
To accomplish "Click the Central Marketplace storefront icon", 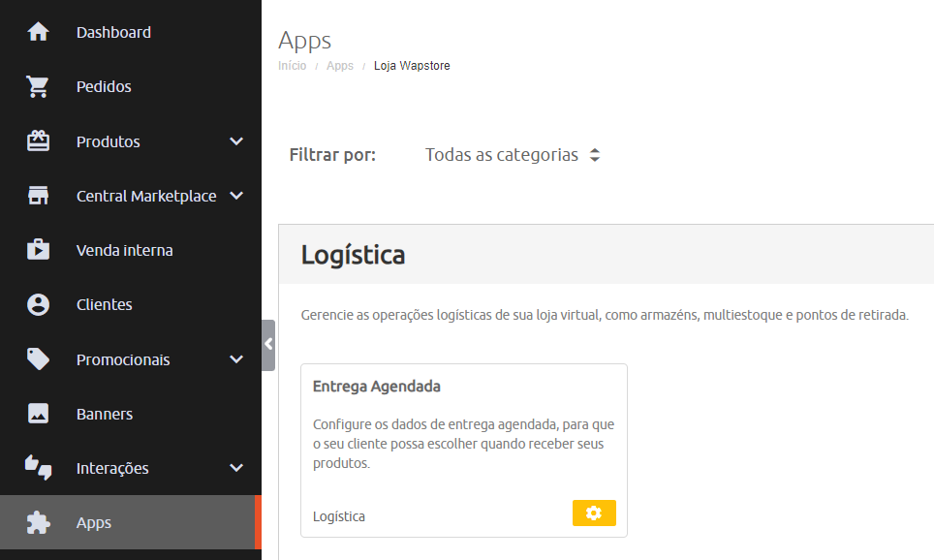I will pos(38,196).
